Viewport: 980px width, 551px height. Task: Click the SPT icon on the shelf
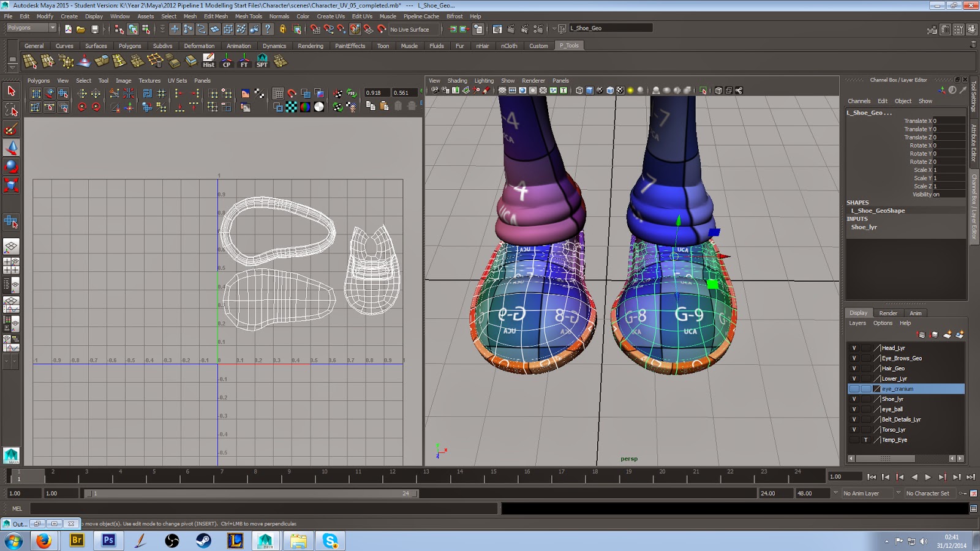point(261,61)
